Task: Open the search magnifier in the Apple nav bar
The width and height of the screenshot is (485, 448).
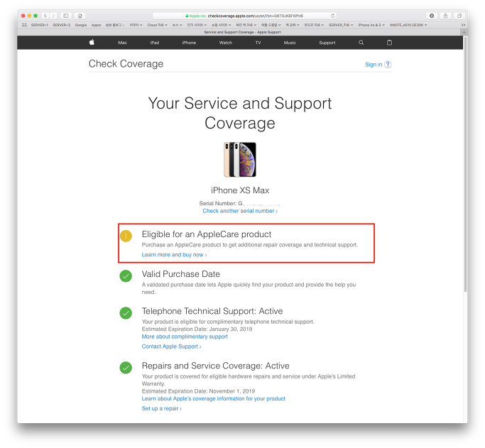Action: (x=361, y=43)
